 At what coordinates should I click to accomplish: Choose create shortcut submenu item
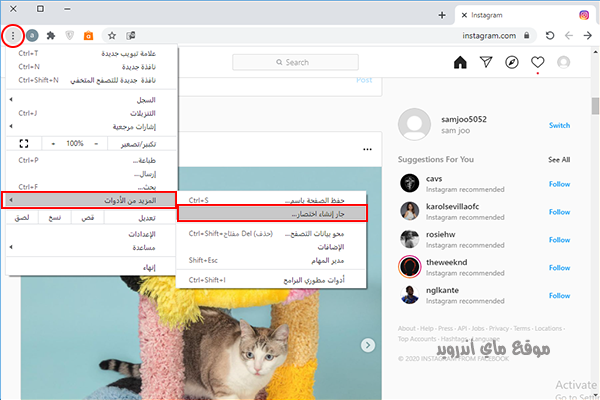pos(272,214)
